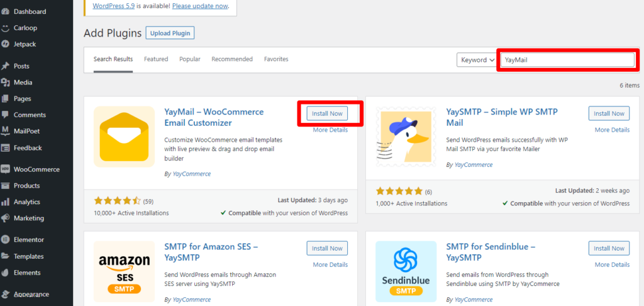Click the Sendinblue SMTP logo thumbnail
Image resolution: width=644 pixels, height=306 pixels.
click(406, 271)
